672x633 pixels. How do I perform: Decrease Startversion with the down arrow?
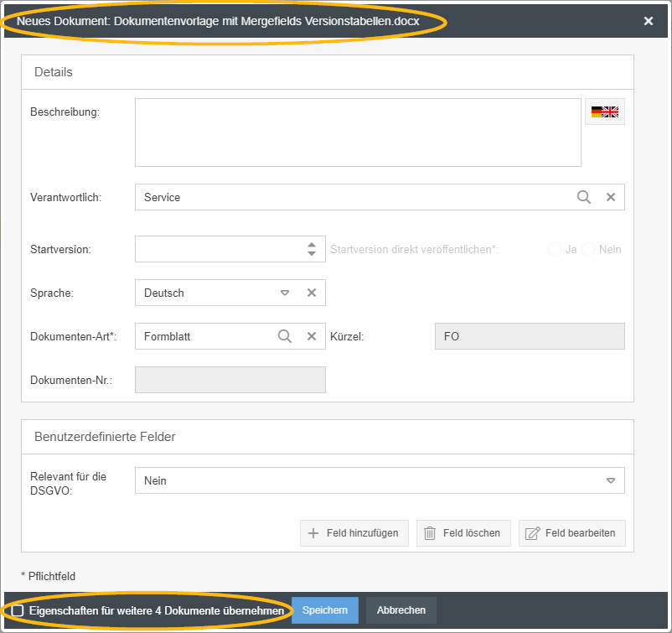tap(312, 253)
